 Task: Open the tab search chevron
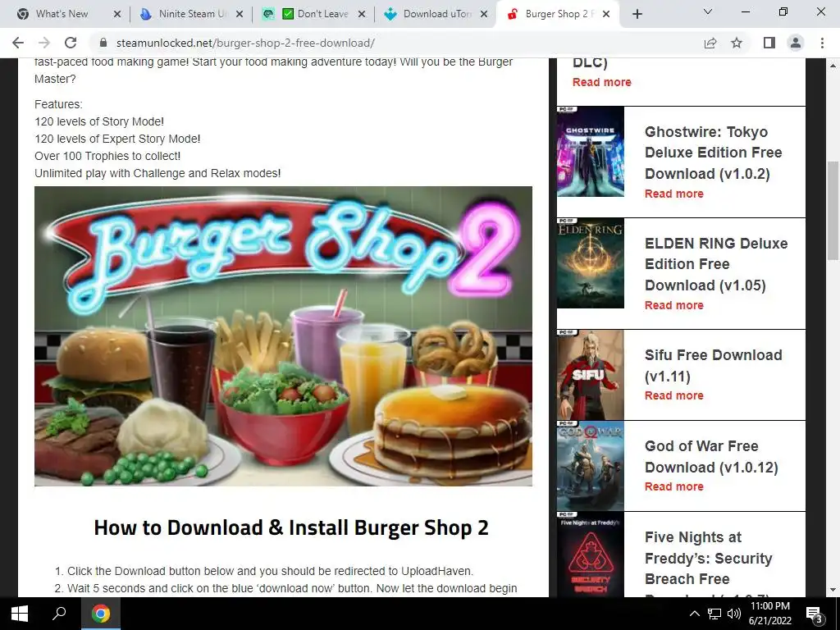point(708,11)
